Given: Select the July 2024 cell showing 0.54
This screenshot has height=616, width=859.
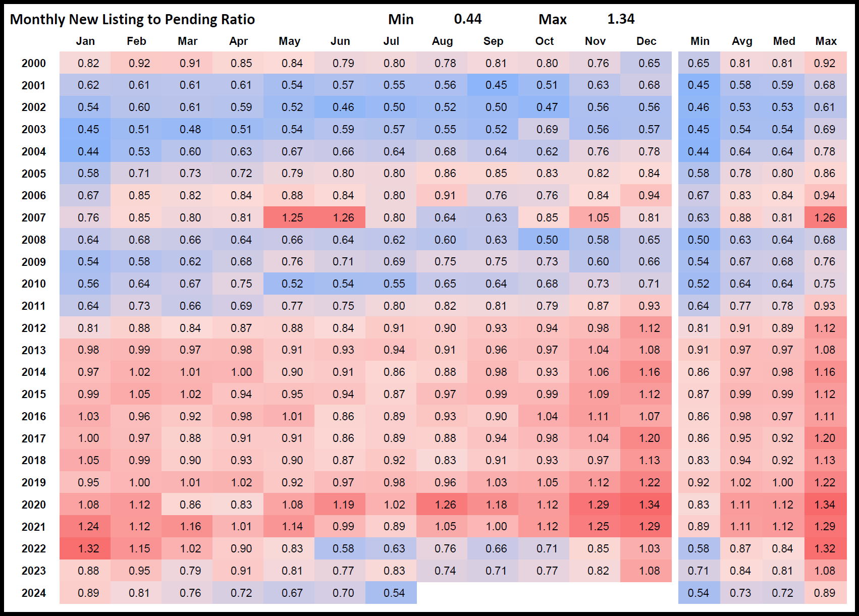Looking at the screenshot, I should (x=394, y=593).
